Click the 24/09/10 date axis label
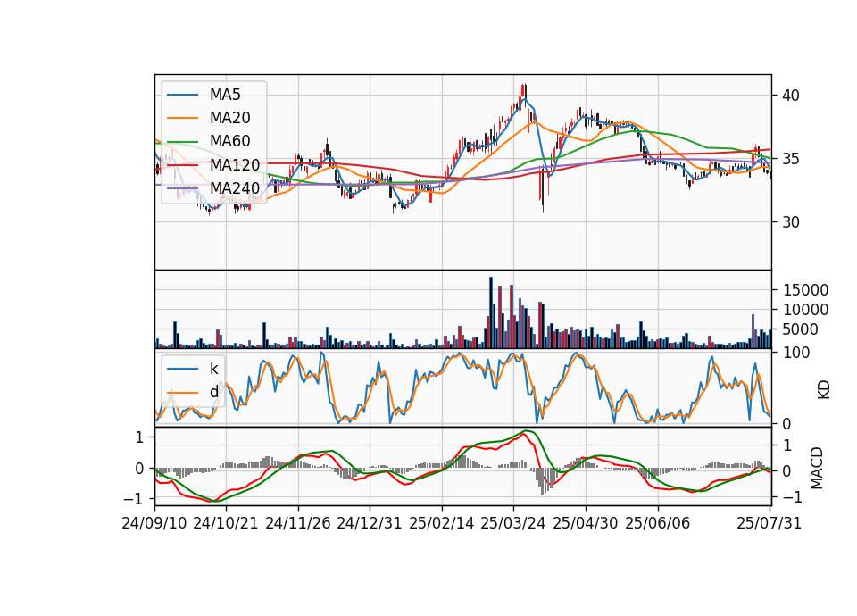The height and width of the screenshot is (616, 857). [x=154, y=523]
